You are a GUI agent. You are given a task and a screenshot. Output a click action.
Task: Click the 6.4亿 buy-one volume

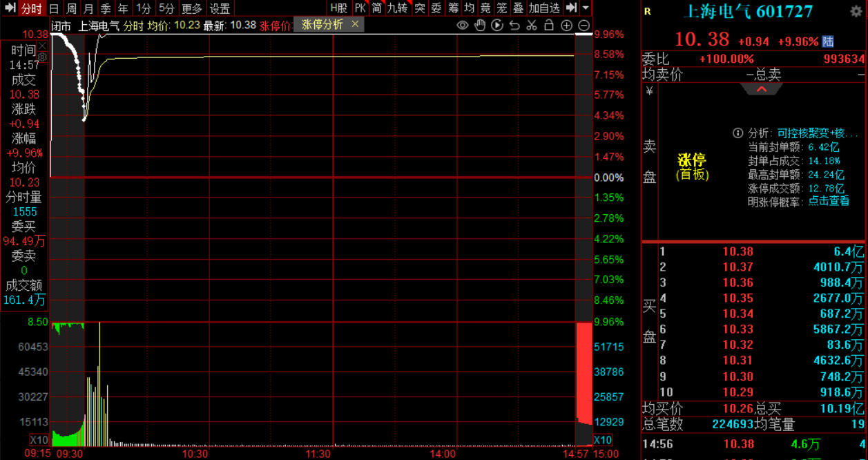click(849, 251)
